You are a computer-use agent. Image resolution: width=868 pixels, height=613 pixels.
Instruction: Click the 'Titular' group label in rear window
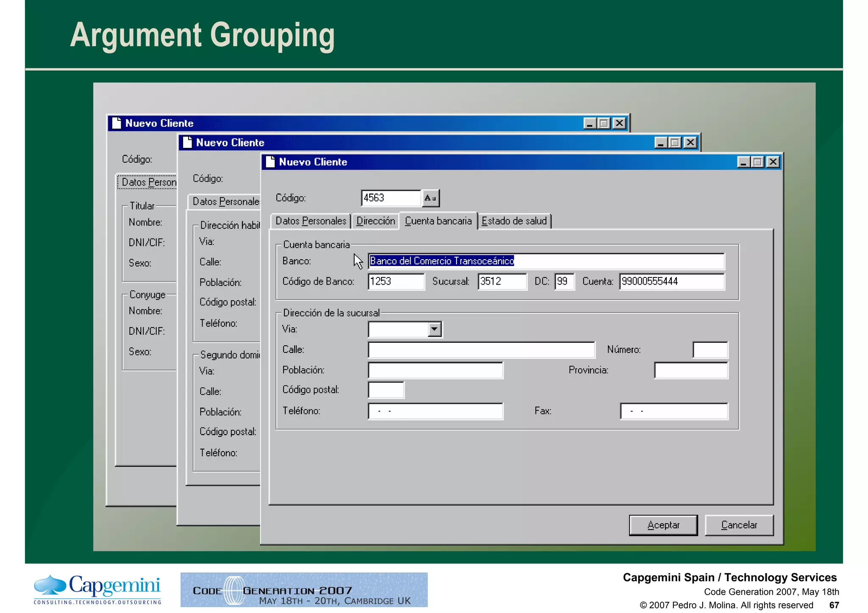click(x=142, y=206)
